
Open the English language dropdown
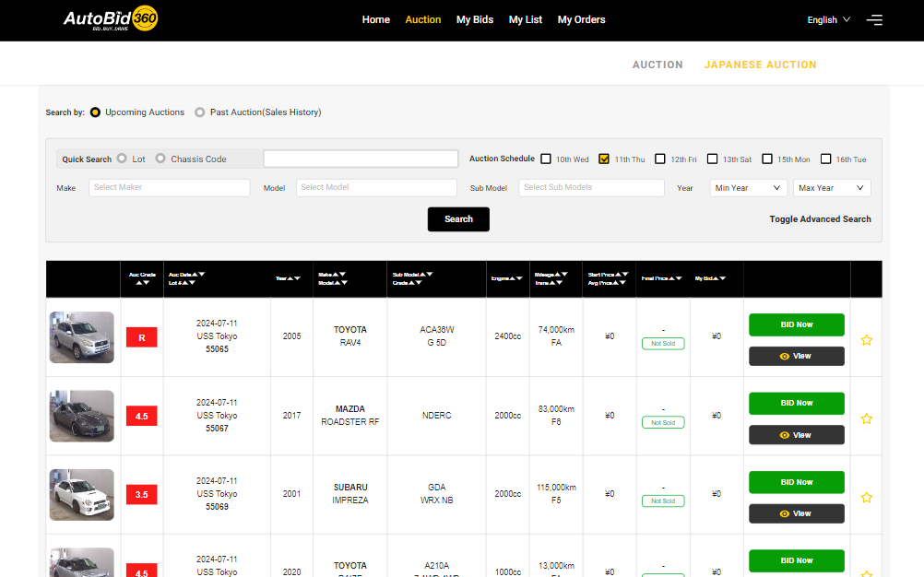pyautogui.click(x=828, y=20)
